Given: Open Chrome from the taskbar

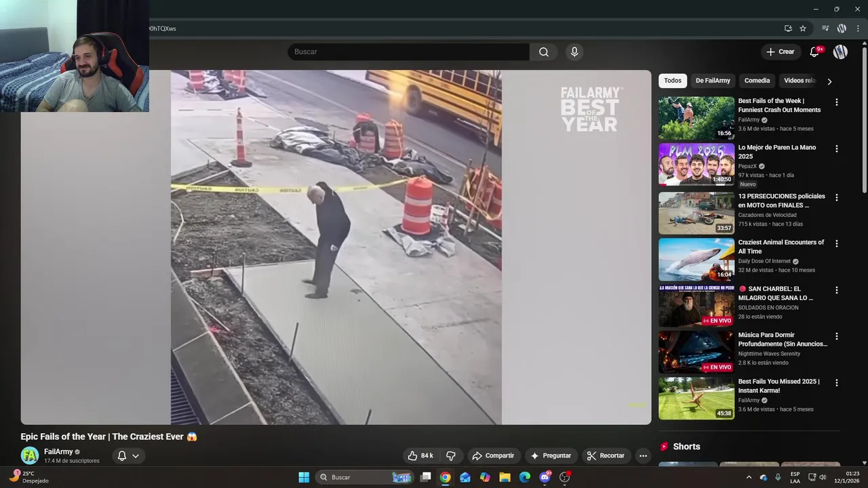Looking at the screenshot, I should pos(445,477).
